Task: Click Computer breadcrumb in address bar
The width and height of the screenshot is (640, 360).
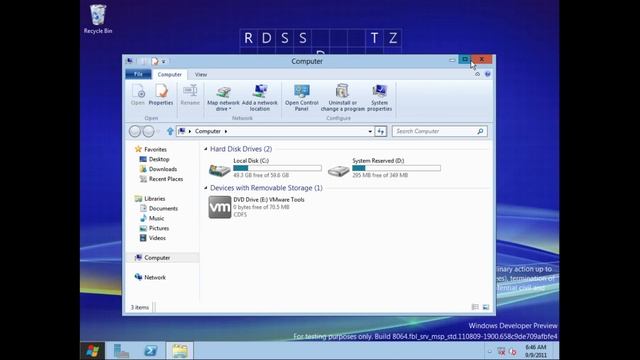Action: pyautogui.click(x=208, y=131)
